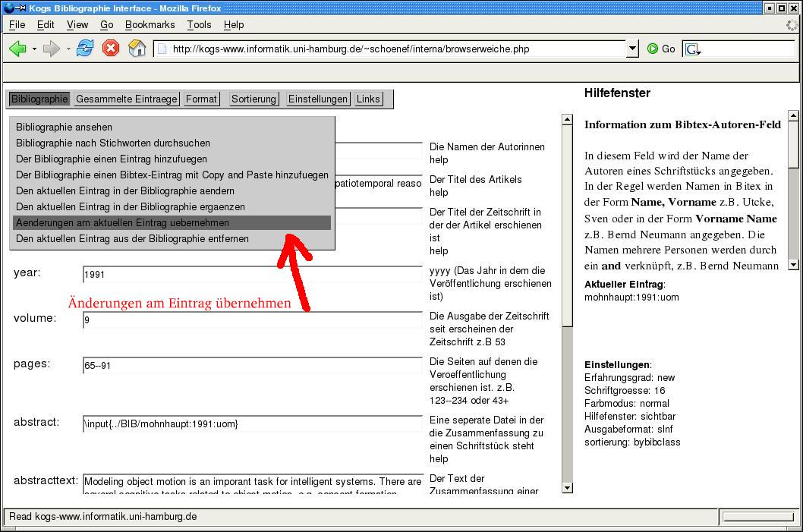This screenshot has width=803, height=532.
Task: Open the Einstellungen menu button
Action: 317,99
